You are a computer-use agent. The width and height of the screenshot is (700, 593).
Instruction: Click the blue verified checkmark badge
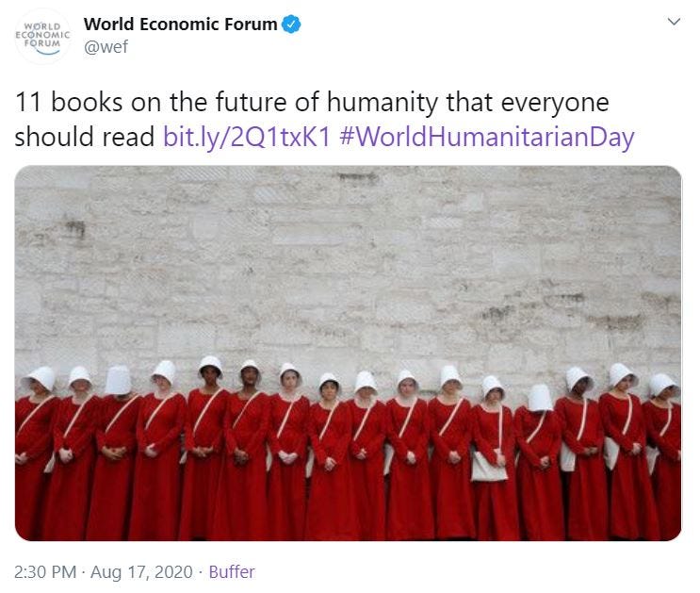point(291,25)
